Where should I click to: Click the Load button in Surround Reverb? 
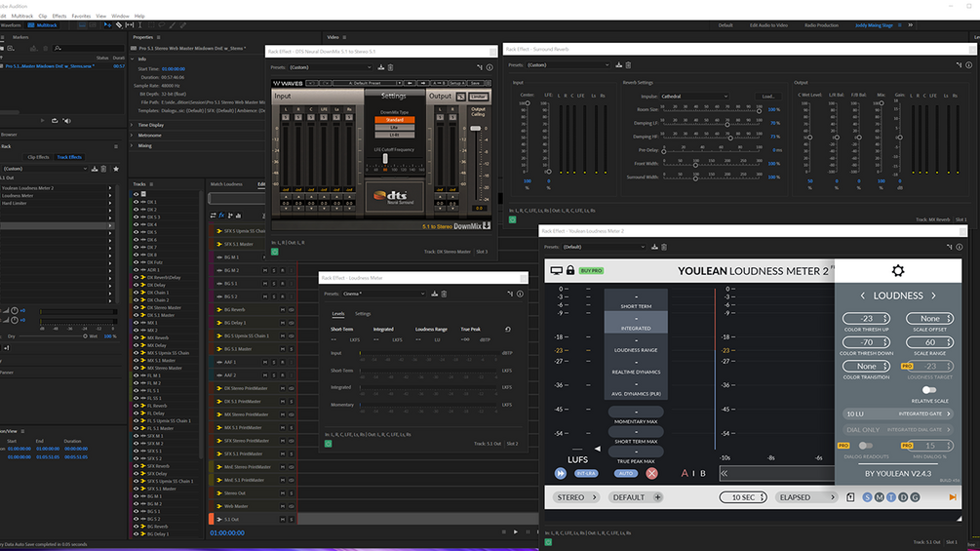pos(768,97)
